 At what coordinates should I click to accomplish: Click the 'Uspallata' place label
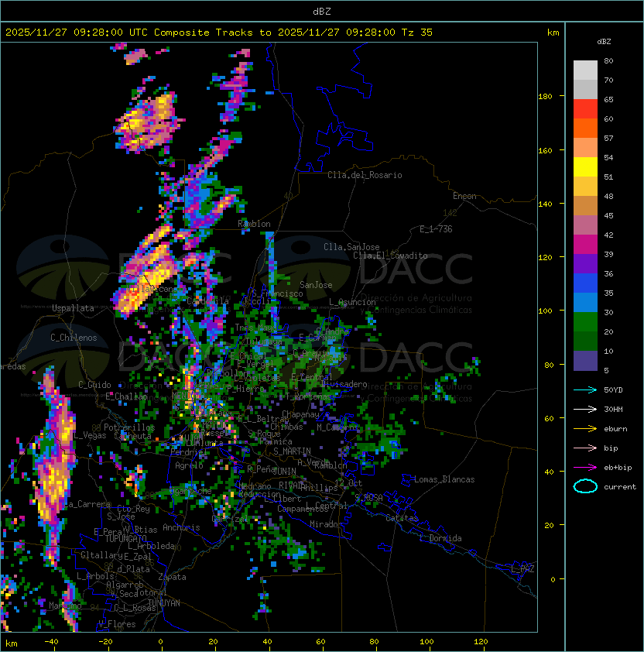(74, 308)
